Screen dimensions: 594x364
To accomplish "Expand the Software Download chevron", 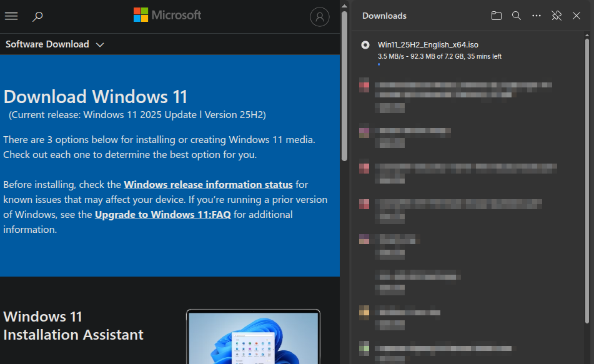I will [x=100, y=44].
